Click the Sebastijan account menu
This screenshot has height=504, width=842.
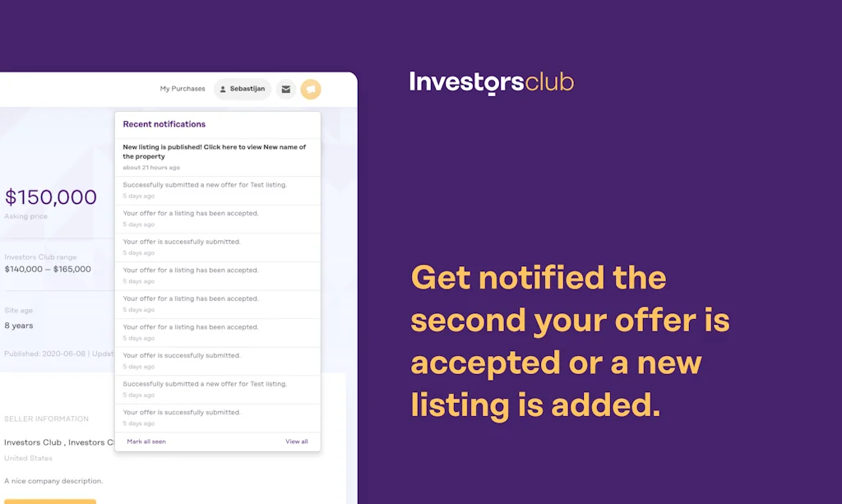pyautogui.click(x=242, y=89)
